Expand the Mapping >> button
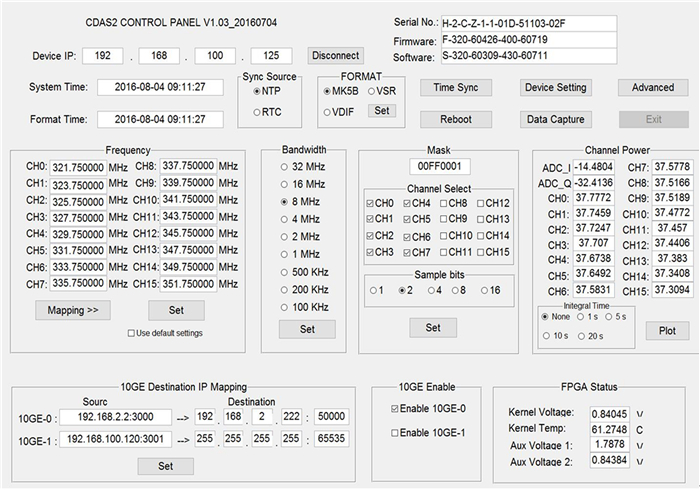The image size is (700, 490). (x=73, y=310)
